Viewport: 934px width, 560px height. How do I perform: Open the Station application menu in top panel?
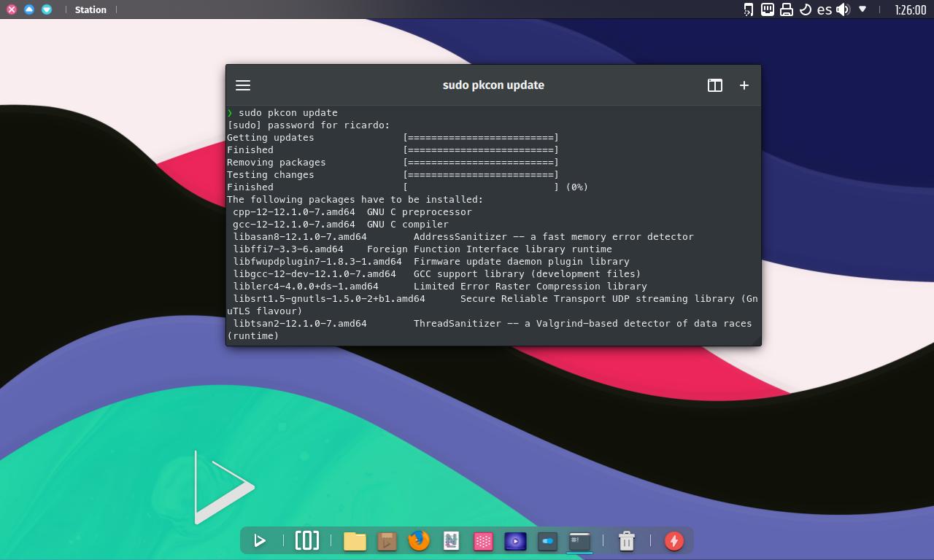[x=90, y=9]
